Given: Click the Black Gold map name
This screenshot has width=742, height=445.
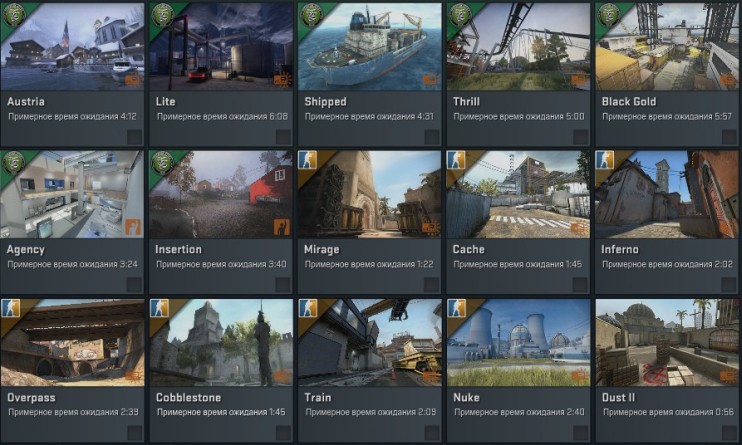Looking at the screenshot, I should (x=629, y=101).
